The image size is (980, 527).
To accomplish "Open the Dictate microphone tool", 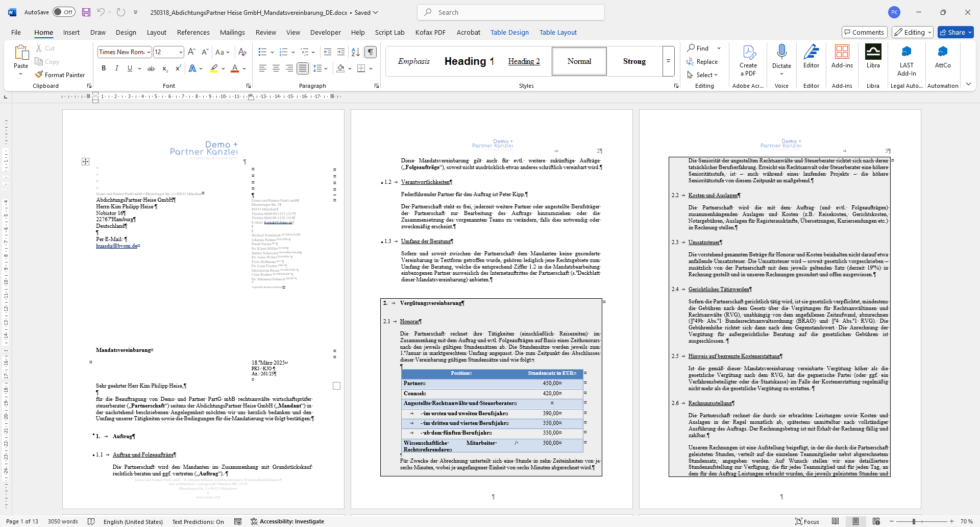I will click(781, 52).
